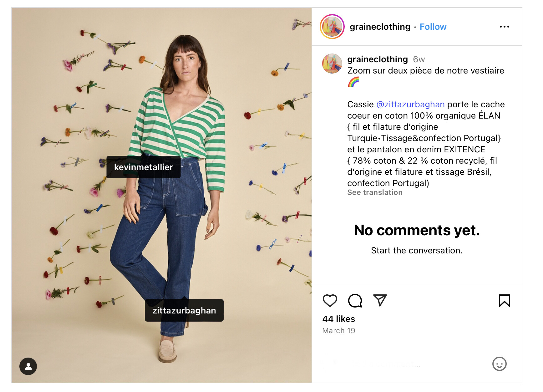Open @zittazurbaghan mention in caption
Screen dimensions: 543x392
(x=410, y=104)
